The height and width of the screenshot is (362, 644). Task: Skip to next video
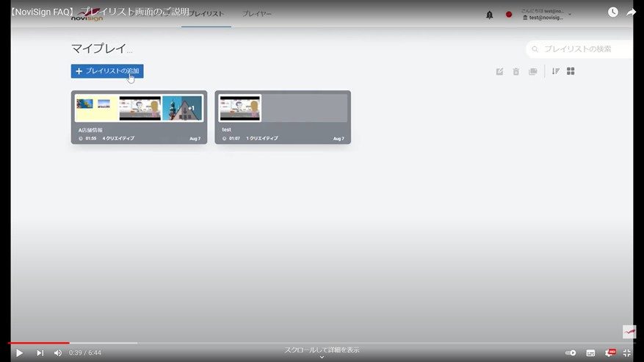pos(40,352)
